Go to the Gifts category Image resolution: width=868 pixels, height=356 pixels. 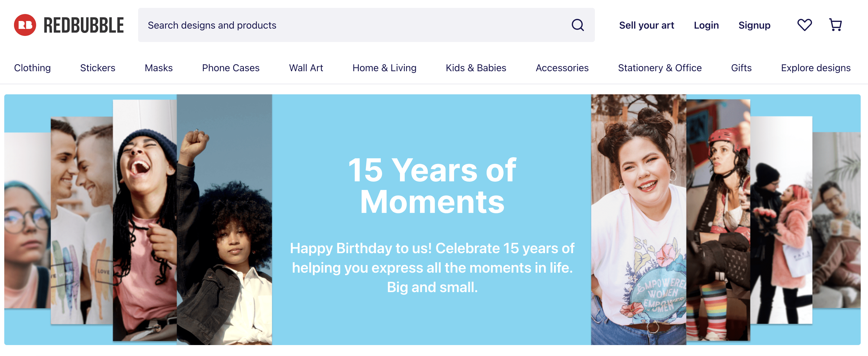(741, 68)
